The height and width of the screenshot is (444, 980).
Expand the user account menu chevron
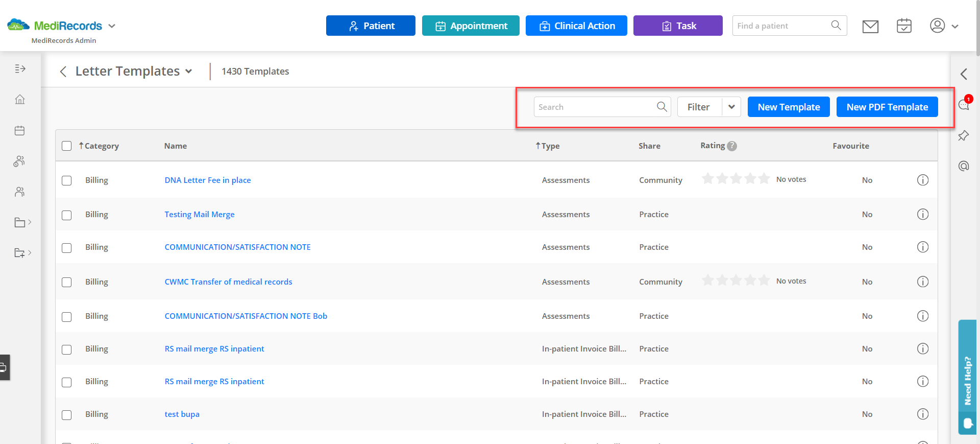pyautogui.click(x=954, y=27)
